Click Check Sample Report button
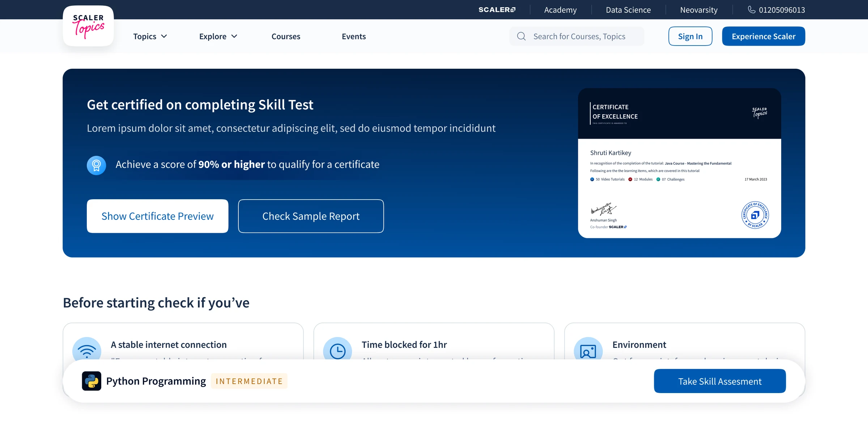This screenshot has height=422, width=868. pos(311,216)
